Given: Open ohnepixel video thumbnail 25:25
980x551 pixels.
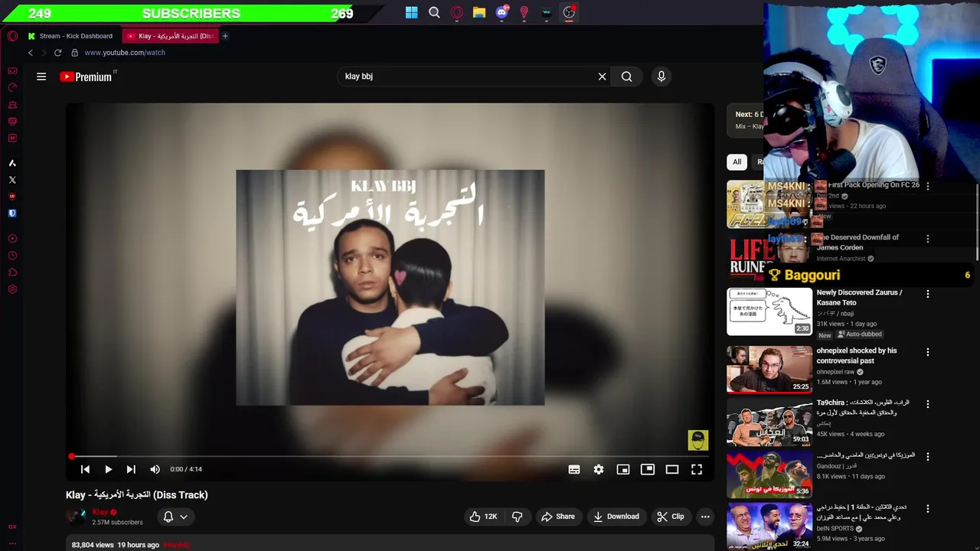Looking at the screenshot, I should (769, 370).
